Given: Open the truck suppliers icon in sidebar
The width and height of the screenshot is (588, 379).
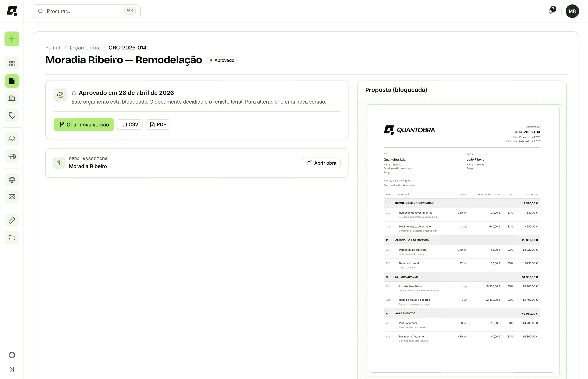Looking at the screenshot, I should coord(12,156).
